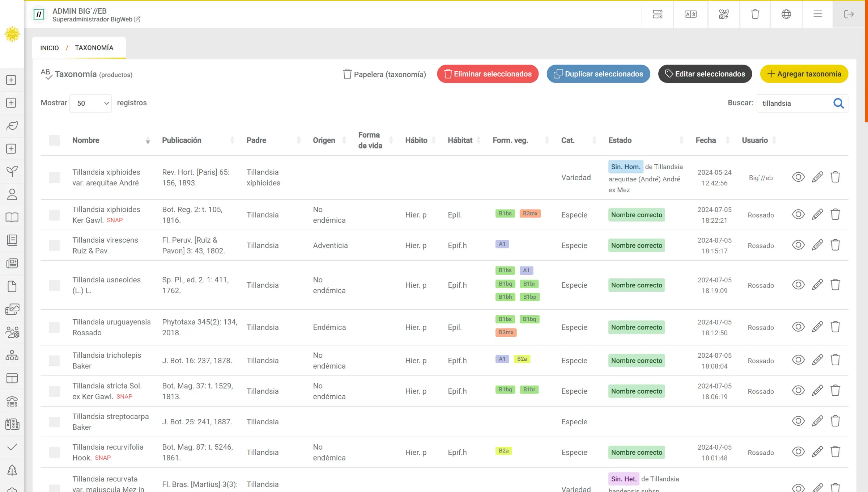Image resolution: width=868 pixels, height=492 pixels.
Task: Click the translate language icon in header
Action: coord(690,14)
